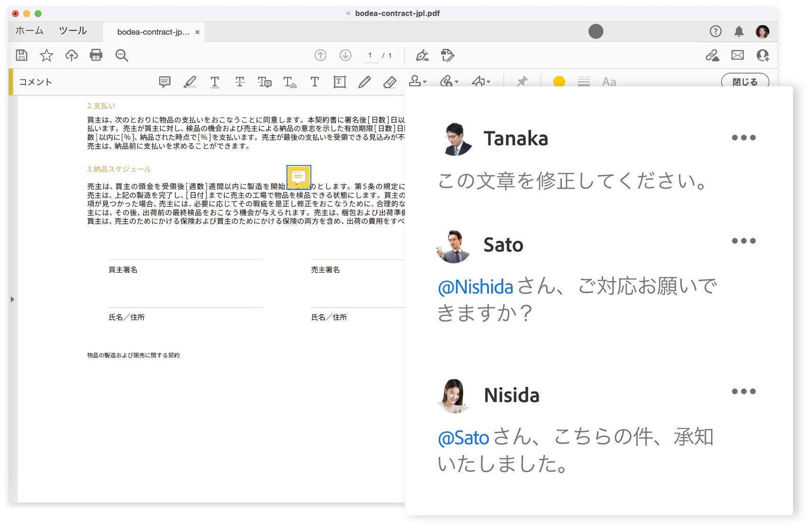Click the Save file icon
812x530 pixels.
pos(21,55)
